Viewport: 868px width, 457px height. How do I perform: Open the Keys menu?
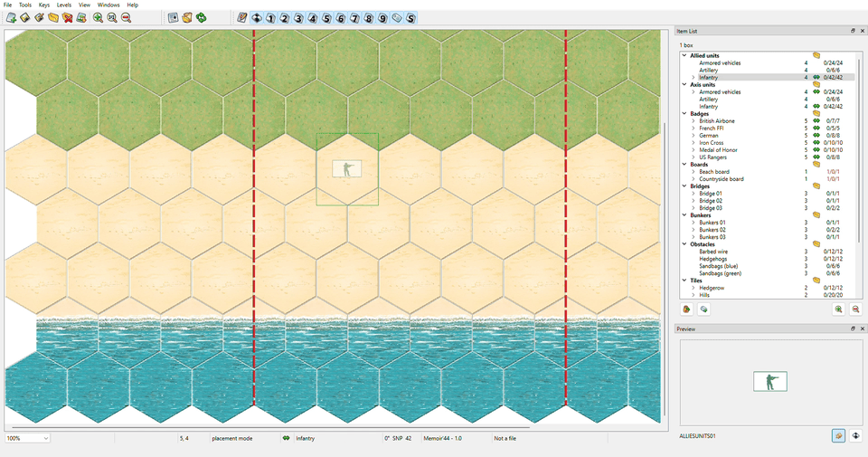tap(44, 5)
